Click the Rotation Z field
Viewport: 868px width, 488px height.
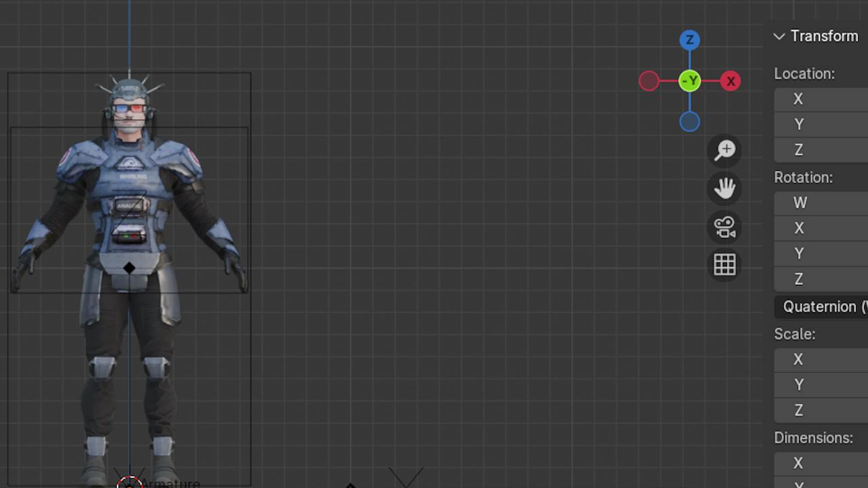[x=821, y=279]
